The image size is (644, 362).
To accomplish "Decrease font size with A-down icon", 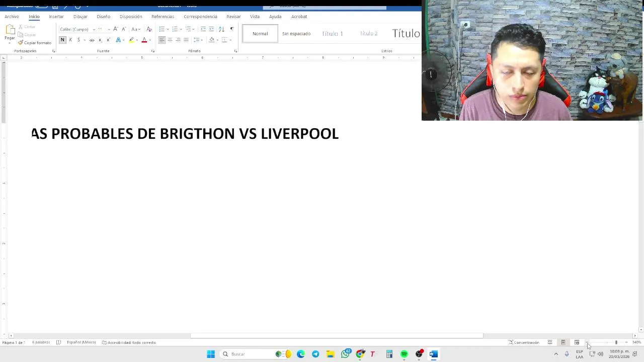I will (x=124, y=29).
